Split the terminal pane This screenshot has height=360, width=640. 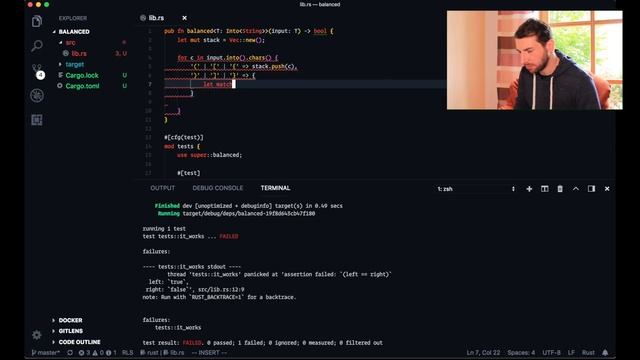point(544,189)
